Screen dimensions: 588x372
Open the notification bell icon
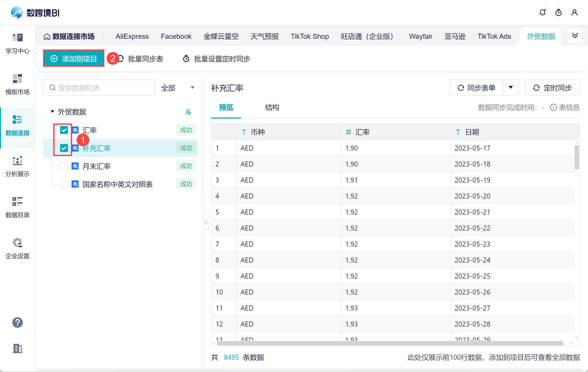[542, 12]
